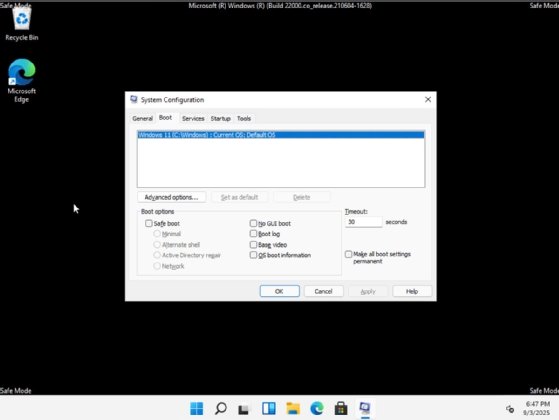
Task: Go to the Tools tab
Action: point(244,118)
